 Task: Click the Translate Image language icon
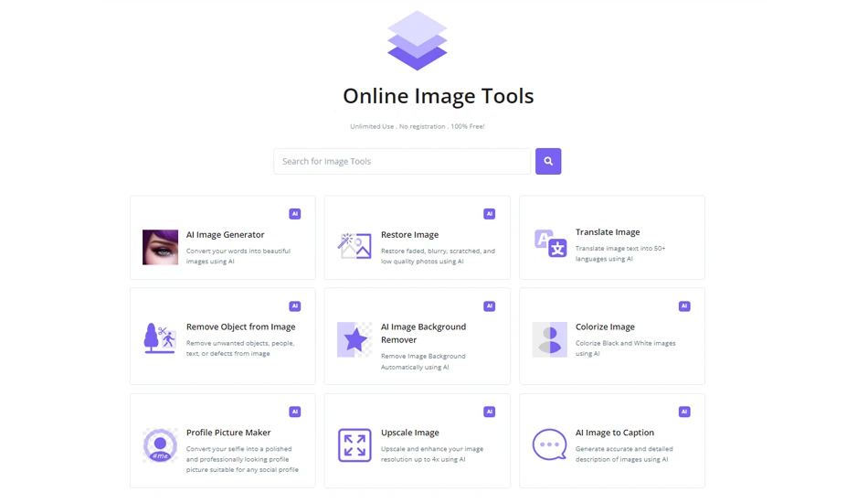click(x=550, y=243)
